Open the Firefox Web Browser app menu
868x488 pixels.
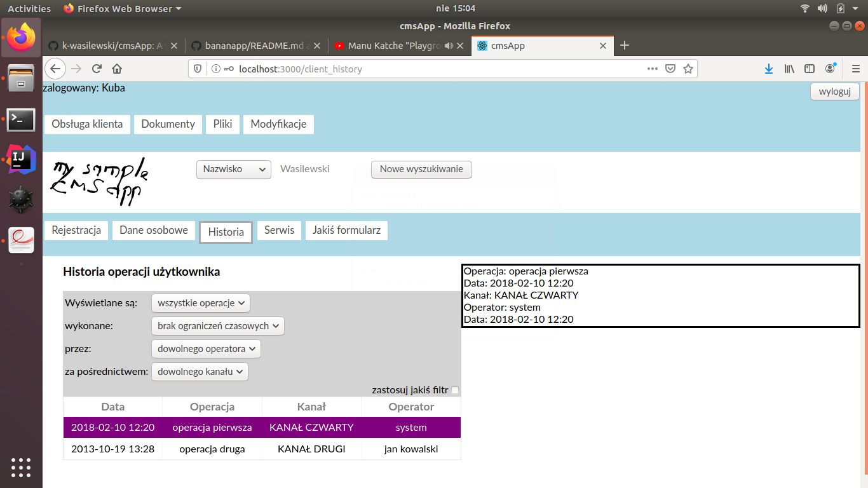click(123, 8)
